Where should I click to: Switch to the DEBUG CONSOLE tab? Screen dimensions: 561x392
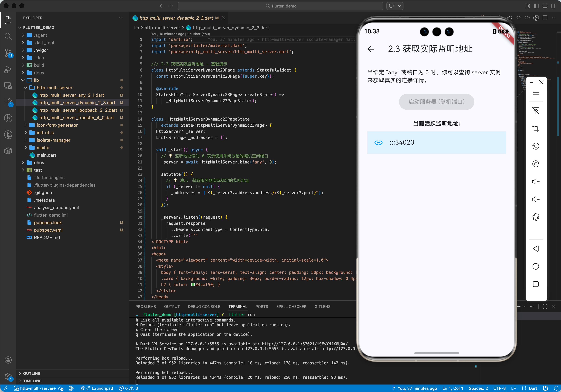204,306
